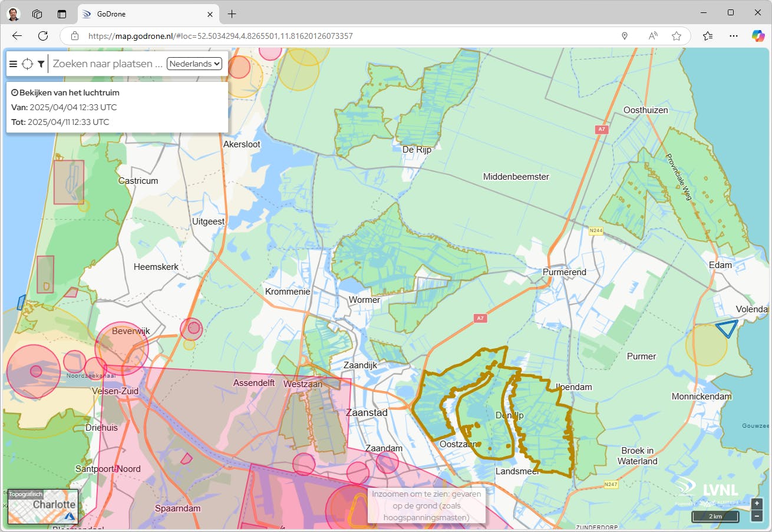Switch basemap via Topografisch Charlotte thumbnail
The image size is (772, 532).
[x=43, y=507]
